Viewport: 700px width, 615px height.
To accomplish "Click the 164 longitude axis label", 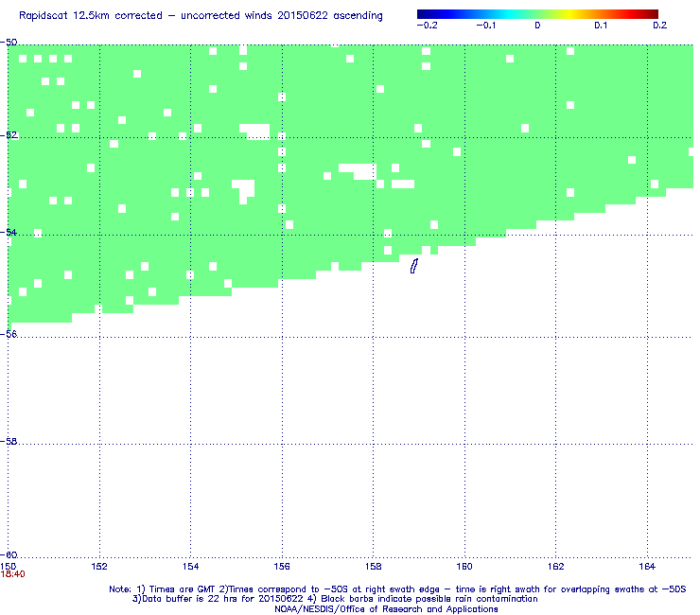I will click(647, 567).
